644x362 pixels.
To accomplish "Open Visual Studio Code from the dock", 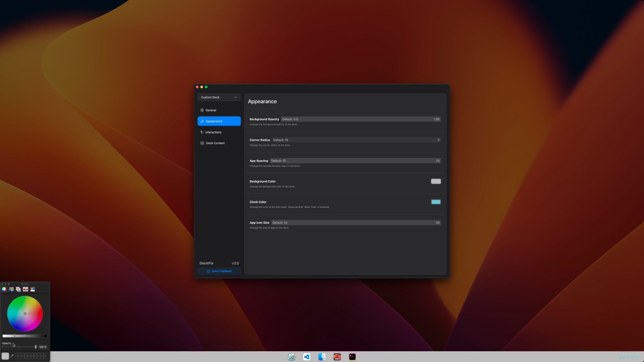I will (x=307, y=357).
